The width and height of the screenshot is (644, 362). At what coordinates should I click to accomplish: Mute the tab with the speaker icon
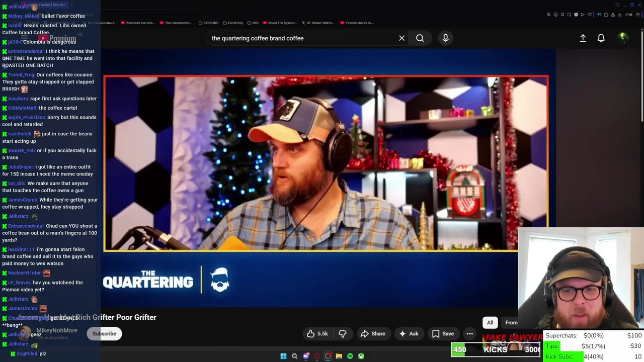coord(599,15)
